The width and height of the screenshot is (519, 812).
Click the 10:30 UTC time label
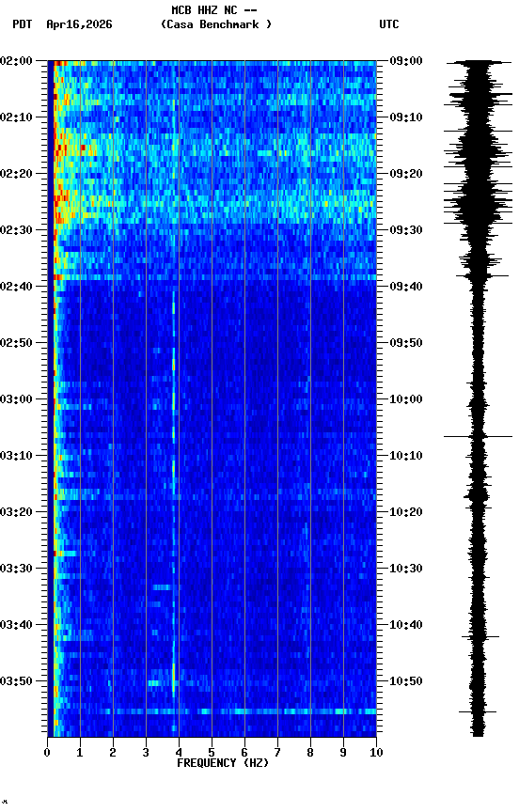tap(406, 569)
